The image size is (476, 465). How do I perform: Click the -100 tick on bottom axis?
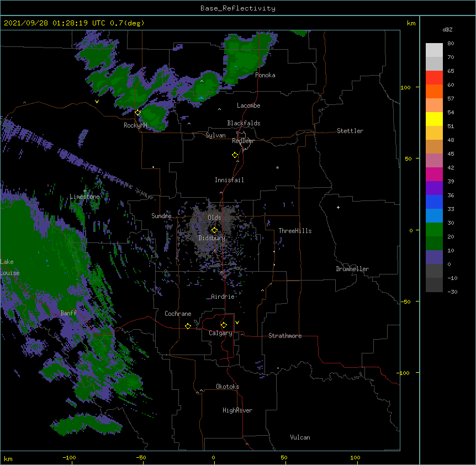pyautogui.click(x=70, y=457)
